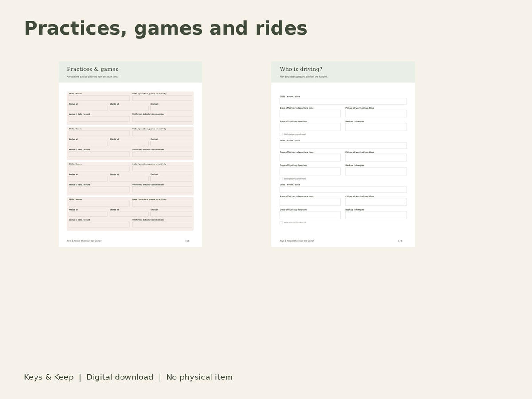
Task: Click the first "Starts at" input box
Action: (129, 108)
